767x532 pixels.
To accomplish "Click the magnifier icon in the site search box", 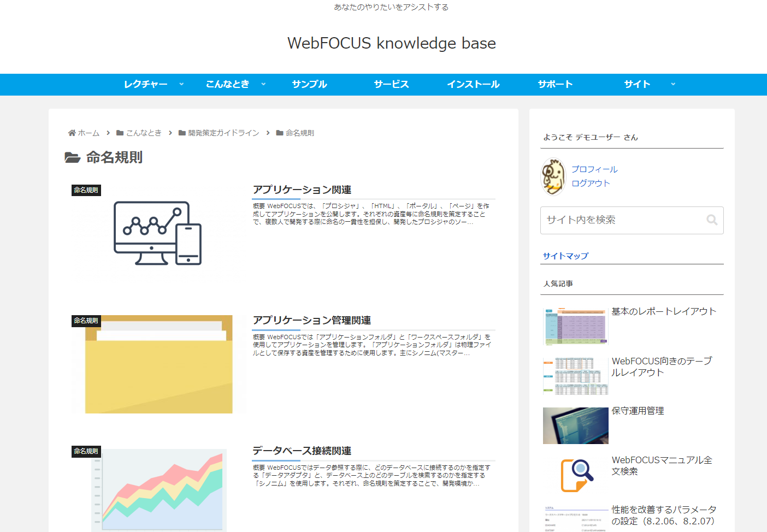I will point(712,220).
